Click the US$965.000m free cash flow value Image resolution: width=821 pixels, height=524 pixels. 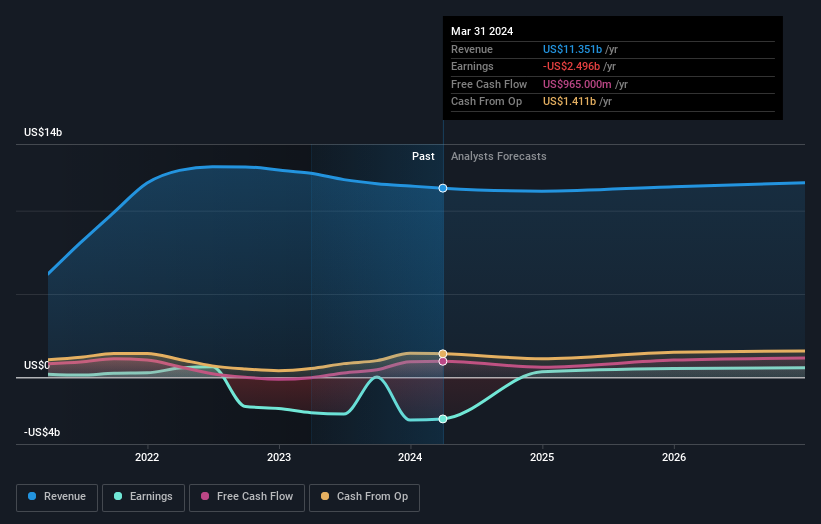point(577,84)
